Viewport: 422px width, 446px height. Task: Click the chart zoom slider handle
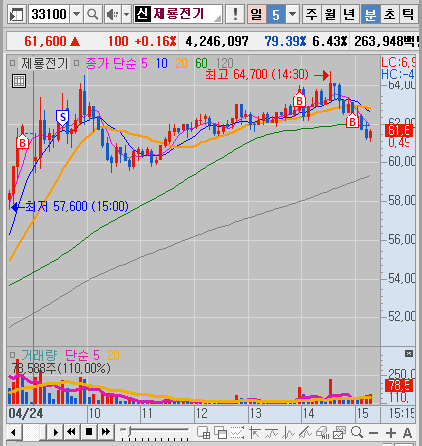[130, 431]
